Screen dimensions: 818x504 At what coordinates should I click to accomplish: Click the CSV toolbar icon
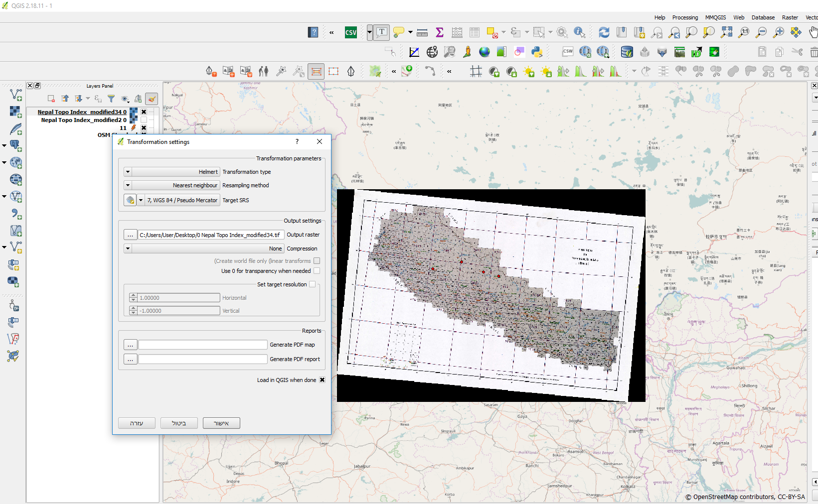click(351, 32)
